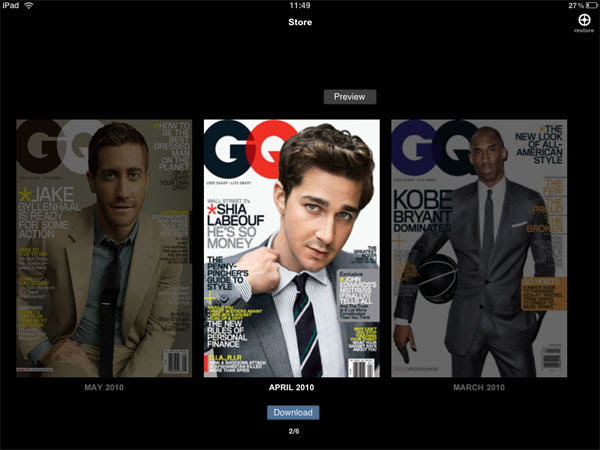Click the Preview button
Image resolution: width=600 pixels, height=450 pixels.
click(x=350, y=97)
